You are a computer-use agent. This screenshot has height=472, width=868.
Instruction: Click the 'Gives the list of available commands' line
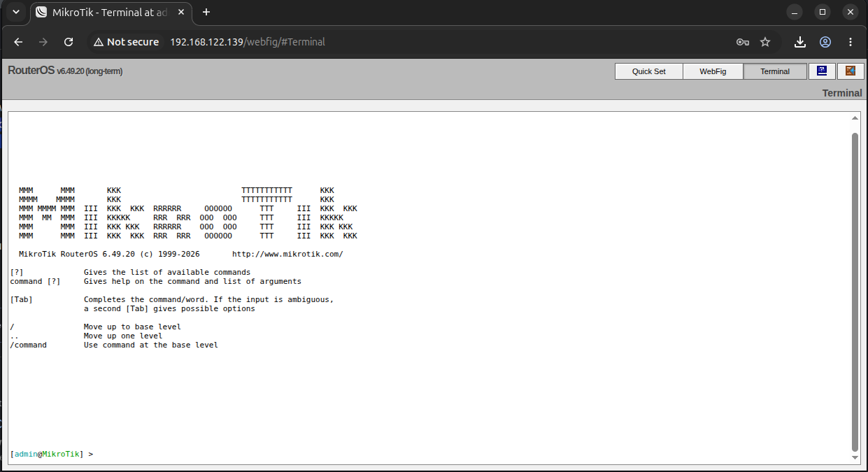pos(167,273)
